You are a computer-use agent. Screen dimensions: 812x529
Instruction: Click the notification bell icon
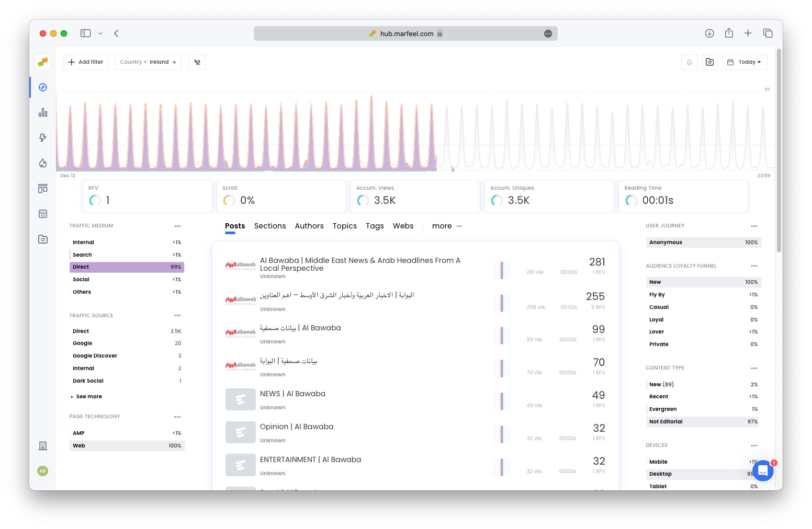[x=689, y=62]
